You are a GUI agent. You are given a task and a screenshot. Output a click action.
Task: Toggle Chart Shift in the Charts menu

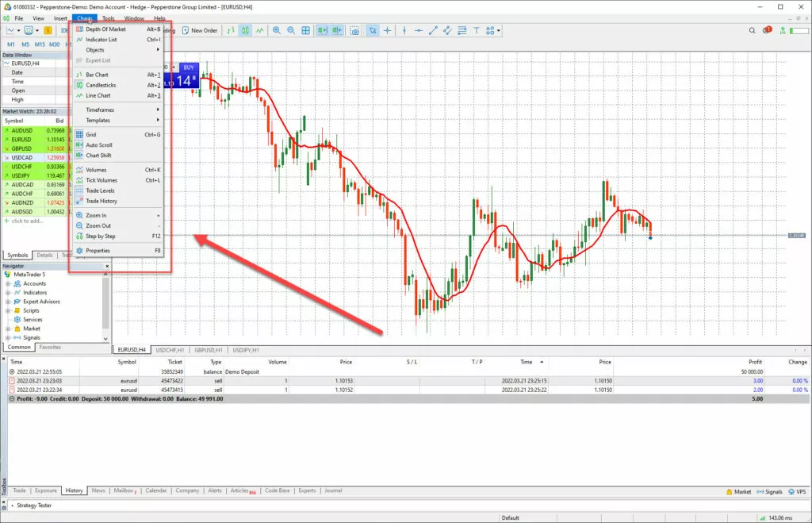[x=98, y=156]
